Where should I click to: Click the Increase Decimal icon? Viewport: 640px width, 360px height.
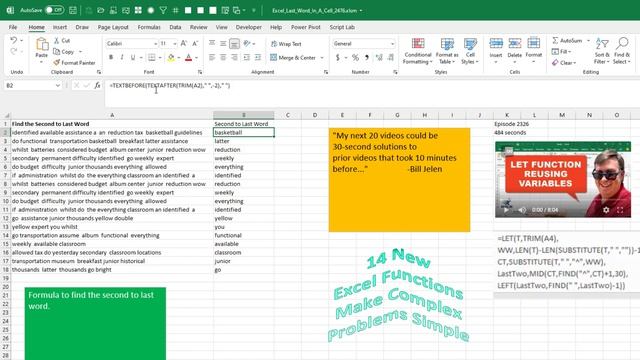coord(379,58)
